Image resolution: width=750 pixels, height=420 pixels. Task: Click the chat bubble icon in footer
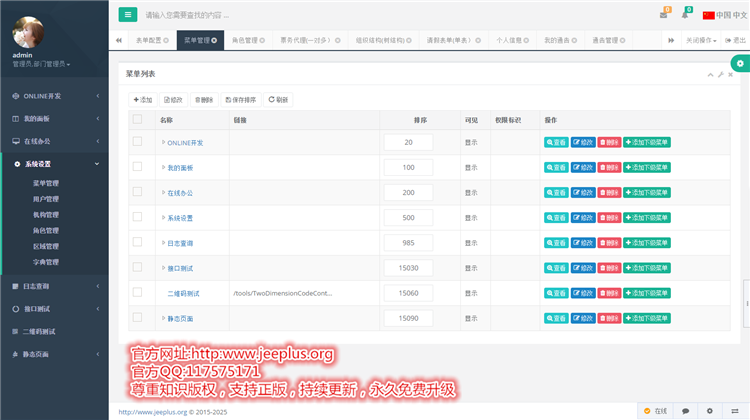[685, 410]
